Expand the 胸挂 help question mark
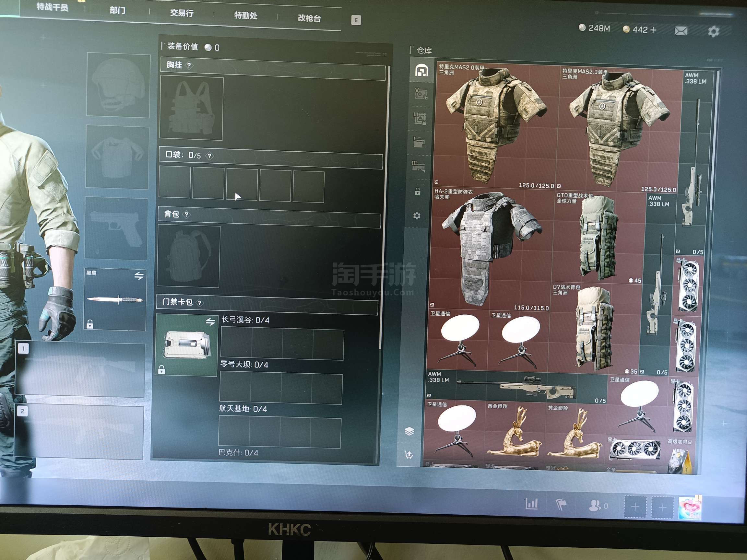This screenshot has height=560, width=747. (x=189, y=65)
